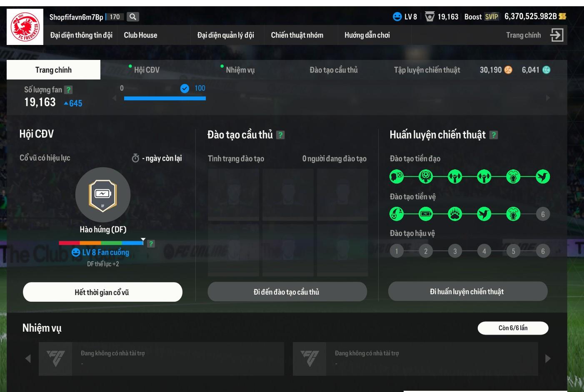
Task: Select second node in Đào tạo tiền vệ row
Action: [x=426, y=214]
